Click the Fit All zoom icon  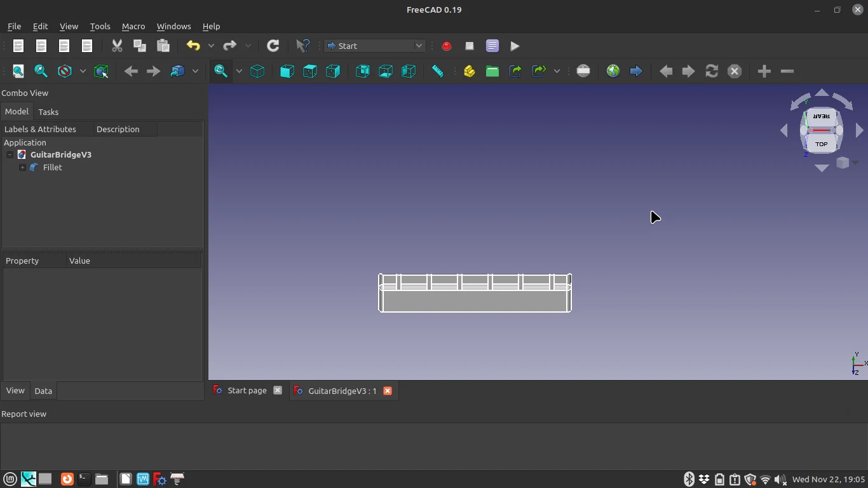(18, 71)
